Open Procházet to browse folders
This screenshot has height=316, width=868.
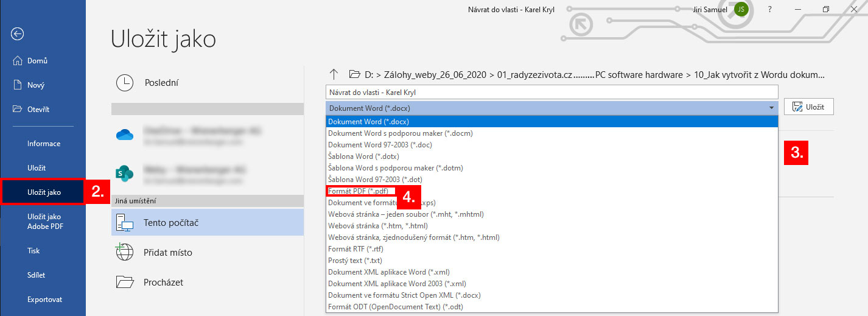point(207,282)
